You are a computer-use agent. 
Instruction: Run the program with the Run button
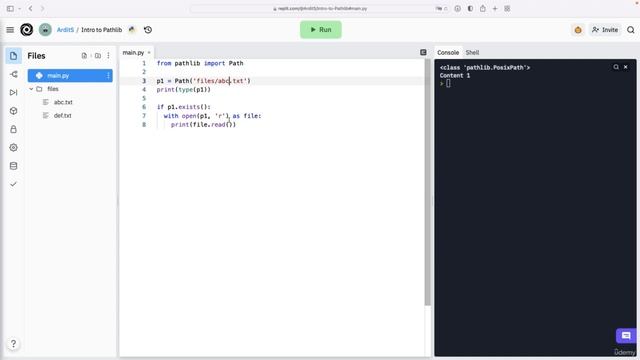click(x=320, y=30)
